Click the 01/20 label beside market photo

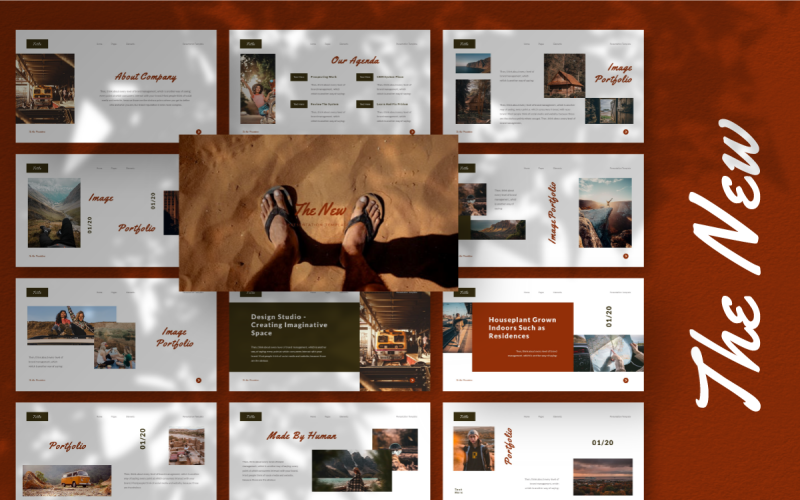tap(143, 439)
